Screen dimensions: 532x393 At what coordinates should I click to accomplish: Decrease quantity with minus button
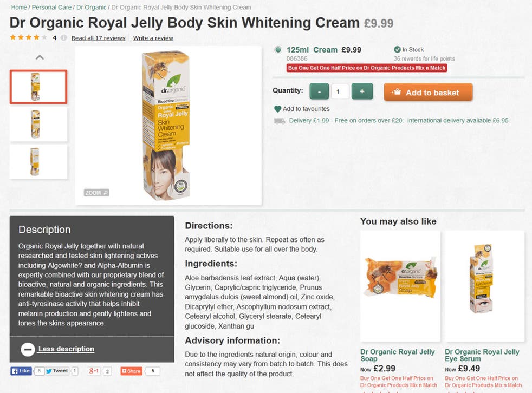point(319,91)
